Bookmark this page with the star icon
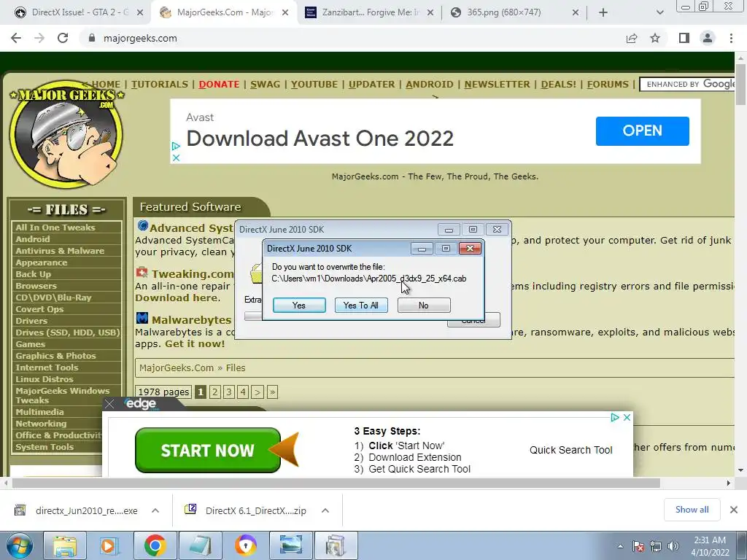 (655, 38)
